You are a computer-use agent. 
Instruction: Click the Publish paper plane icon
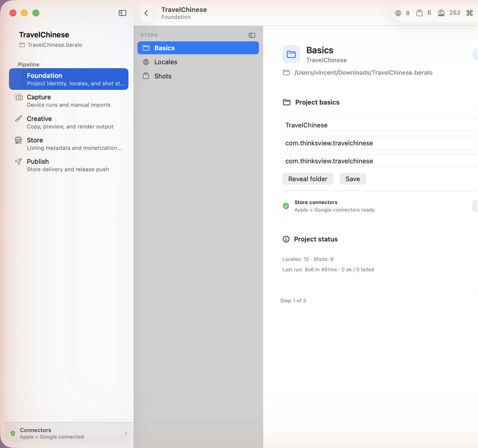tap(19, 162)
